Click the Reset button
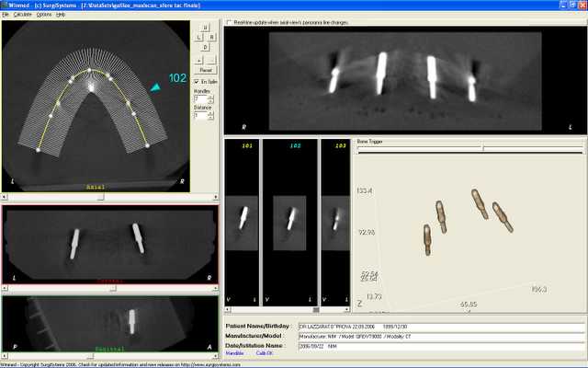This screenshot has height=368, width=588. pos(206,70)
